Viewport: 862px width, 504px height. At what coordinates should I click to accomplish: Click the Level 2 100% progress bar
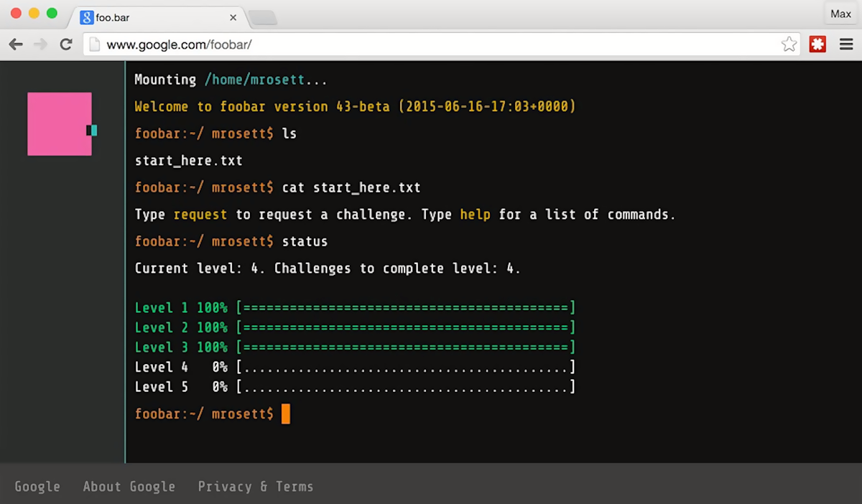(406, 327)
